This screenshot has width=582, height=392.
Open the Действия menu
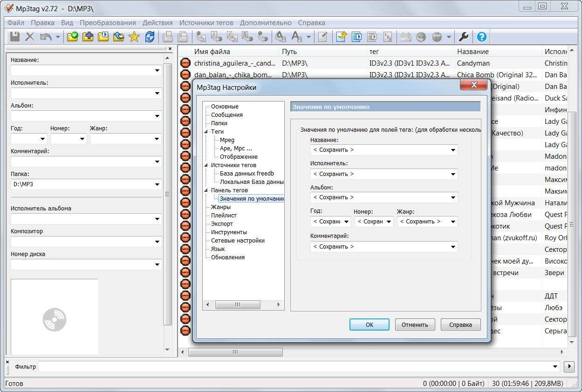(157, 22)
